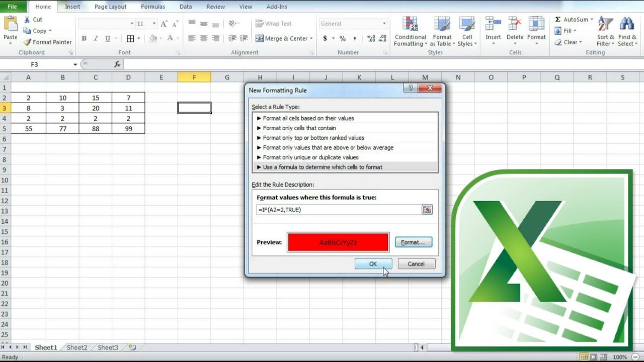Screen dimensions: 644x362
Task: Toggle Bold formatting
Action: [84, 39]
